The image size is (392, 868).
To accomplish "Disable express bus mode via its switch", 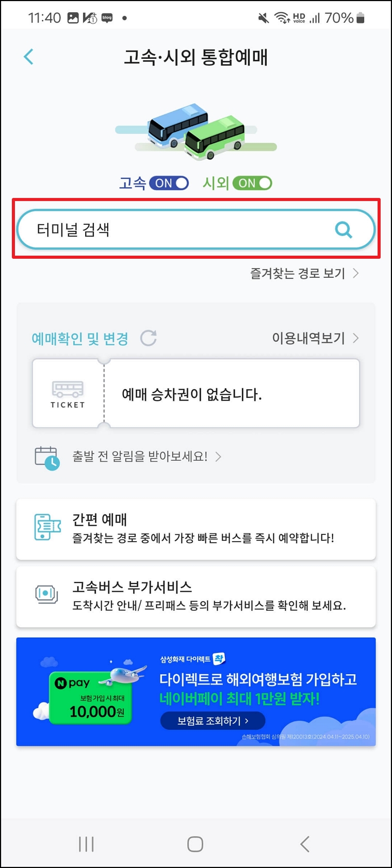I will [169, 183].
